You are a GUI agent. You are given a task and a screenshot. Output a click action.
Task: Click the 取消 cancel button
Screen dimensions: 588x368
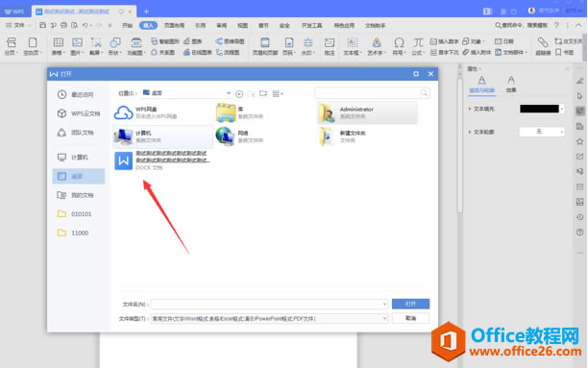(x=410, y=318)
